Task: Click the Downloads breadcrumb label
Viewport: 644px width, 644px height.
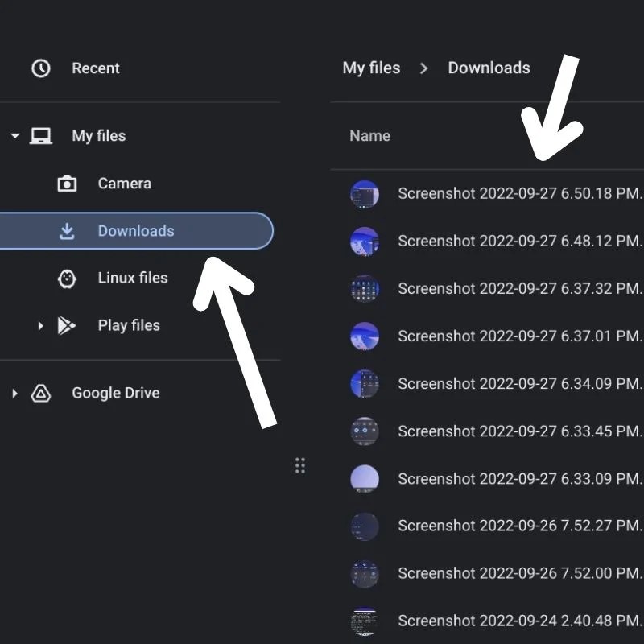Action: 489,68
